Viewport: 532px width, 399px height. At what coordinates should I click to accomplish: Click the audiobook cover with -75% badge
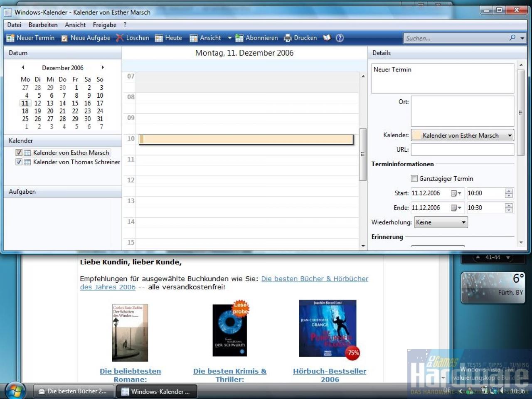point(328,328)
